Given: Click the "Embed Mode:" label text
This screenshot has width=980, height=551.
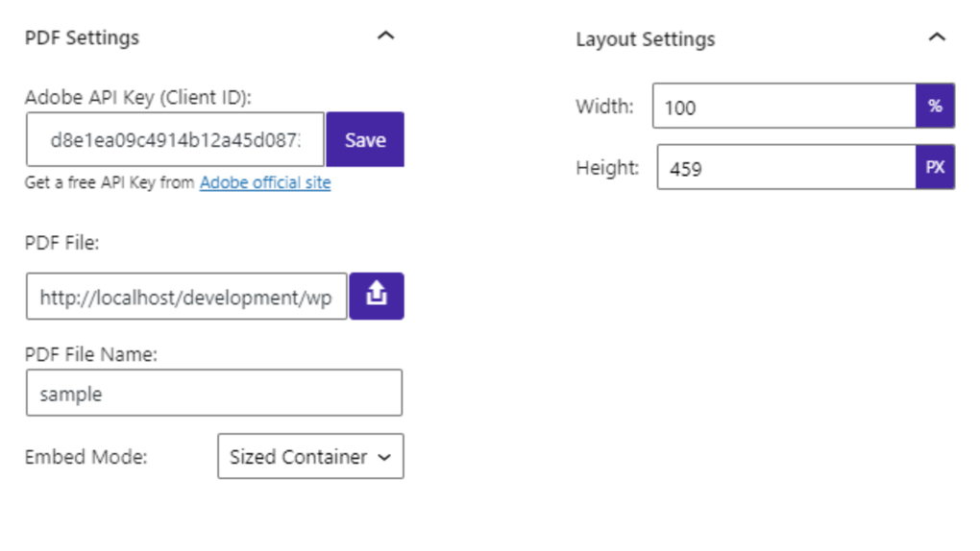Looking at the screenshot, I should pyautogui.click(x=86, y=457).
